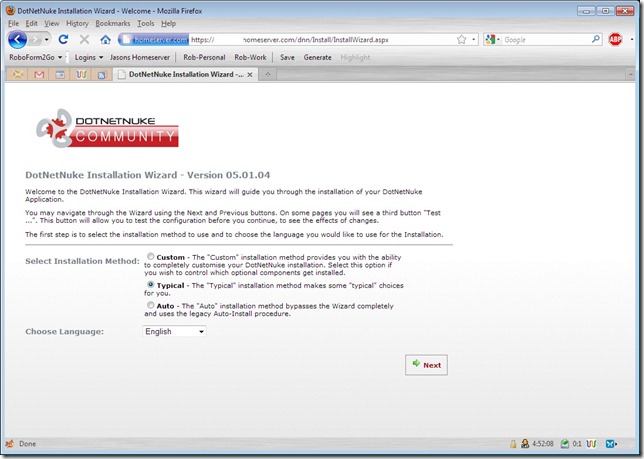
Task: Select the Auto installation method
Action: point(151,305)
